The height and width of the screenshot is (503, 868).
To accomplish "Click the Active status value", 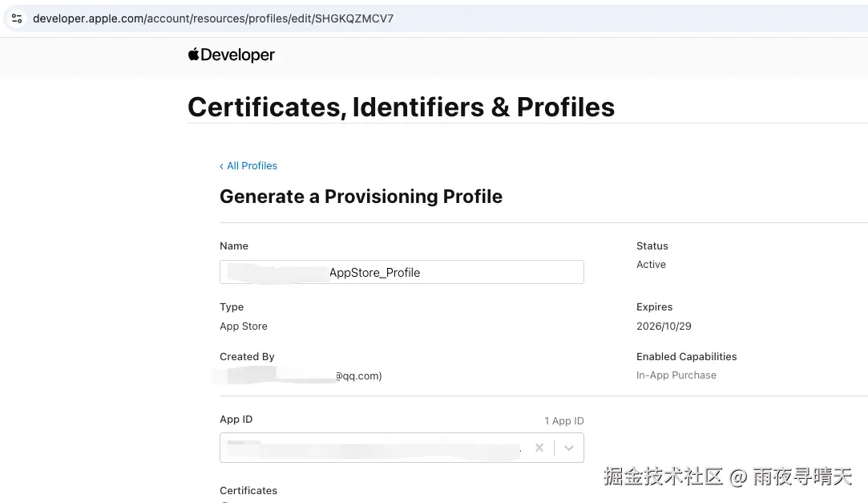I will pyautogui.click(x=651, y=264).
